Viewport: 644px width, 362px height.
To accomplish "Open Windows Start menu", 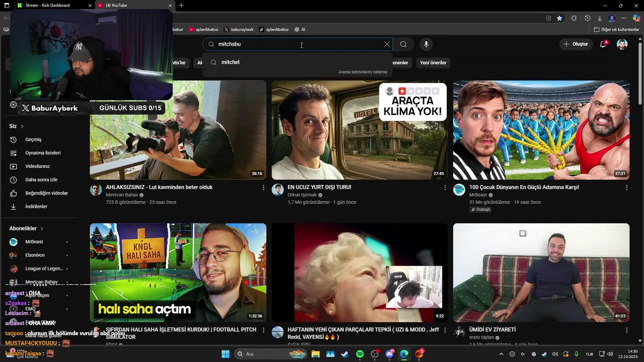I will pos(225,354).
